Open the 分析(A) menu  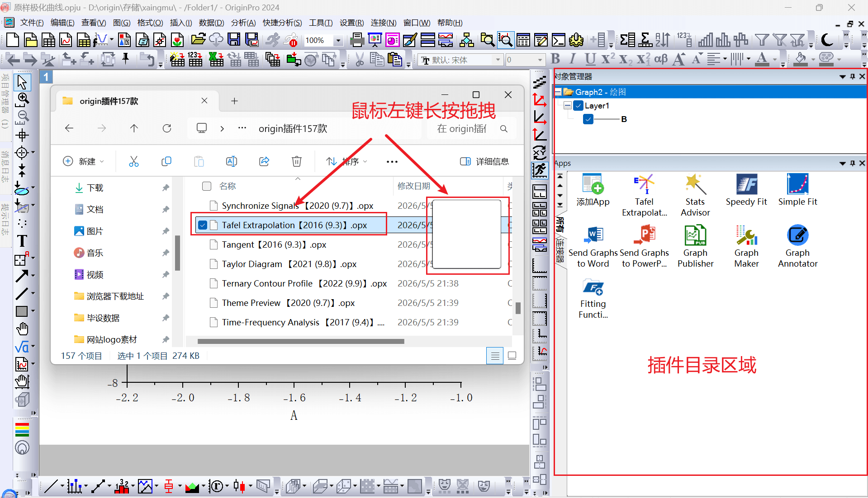(243, 23)
